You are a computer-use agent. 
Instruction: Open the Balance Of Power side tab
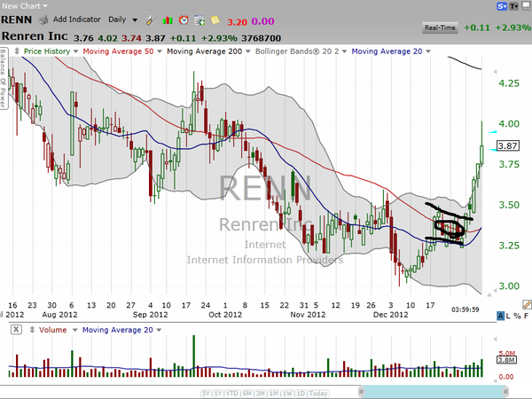coord(4,78)
